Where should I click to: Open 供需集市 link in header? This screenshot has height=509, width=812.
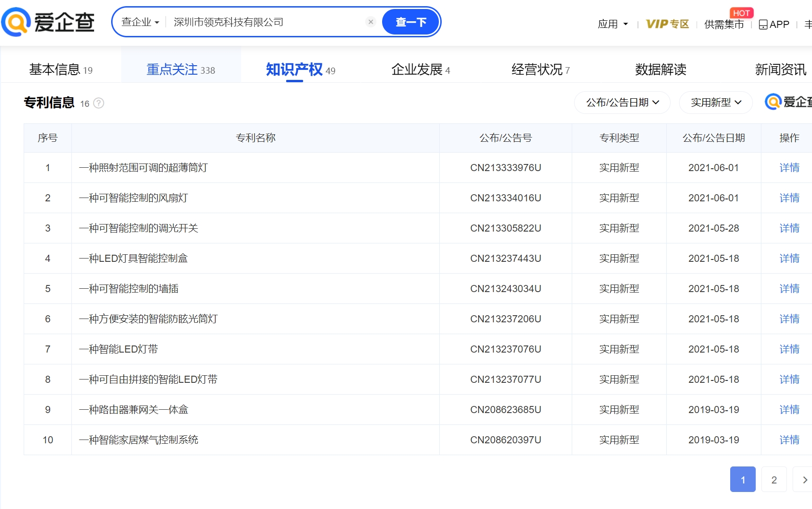[724, 24]
